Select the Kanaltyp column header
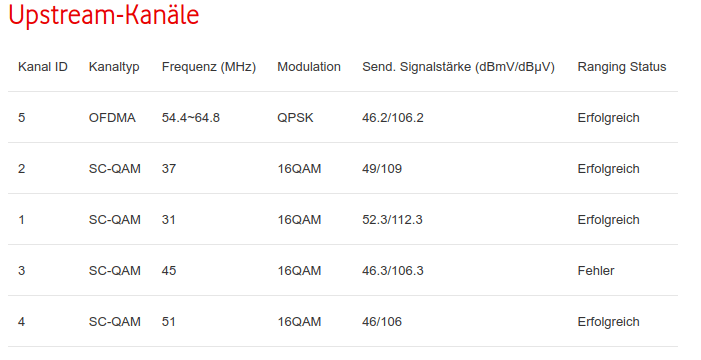The image size is (701, 360). [114, 67]
